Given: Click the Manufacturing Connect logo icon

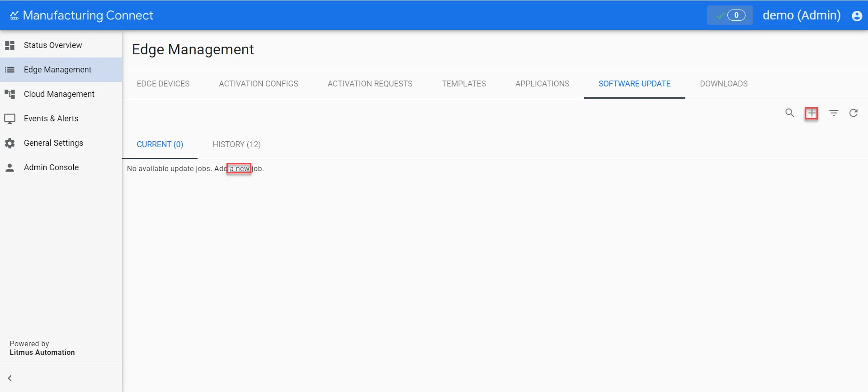Looking at the screenshot, I should click(x=14, y=16).
